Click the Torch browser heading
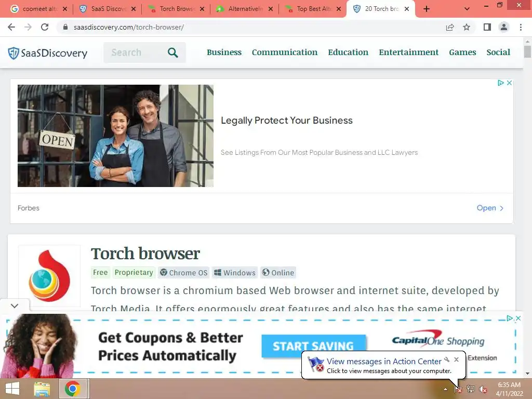Image resolution: width=532 pixels, height=399 pixels. coord(145,254)
